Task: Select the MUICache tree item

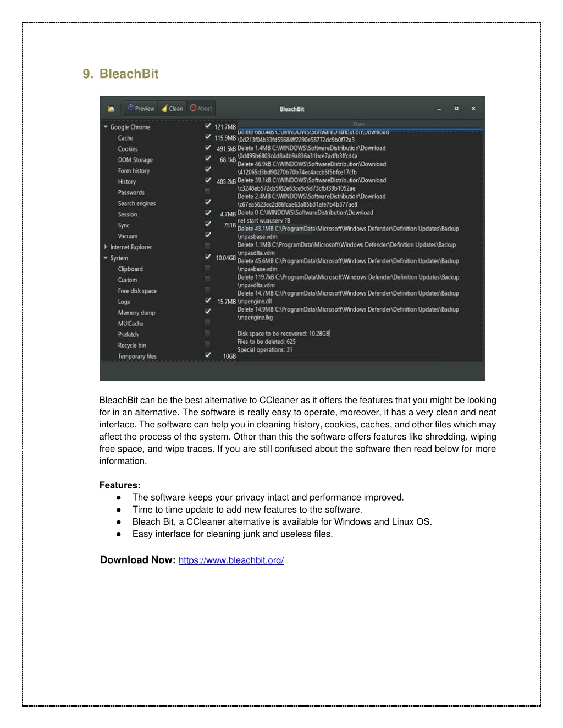Action: 130,324
